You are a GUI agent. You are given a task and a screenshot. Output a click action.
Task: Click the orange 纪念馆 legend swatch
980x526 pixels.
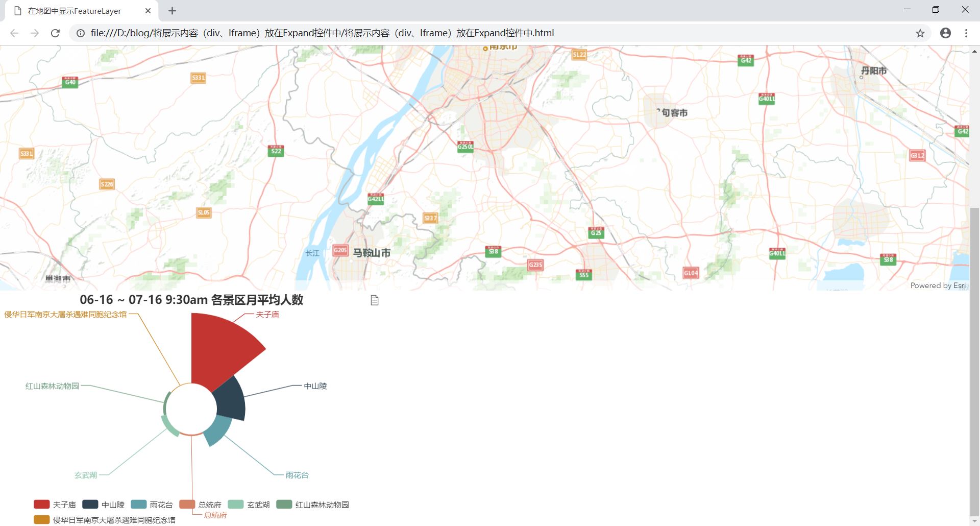pos(41,520)
